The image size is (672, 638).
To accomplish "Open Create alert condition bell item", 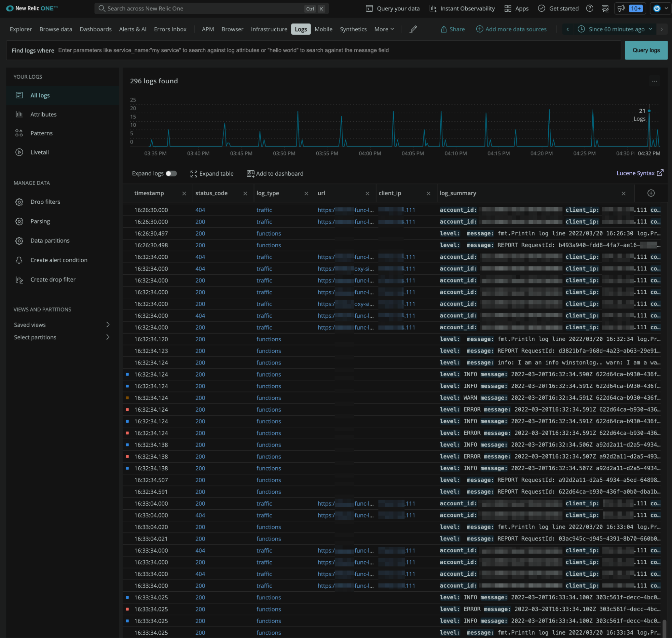I will 58,260.
